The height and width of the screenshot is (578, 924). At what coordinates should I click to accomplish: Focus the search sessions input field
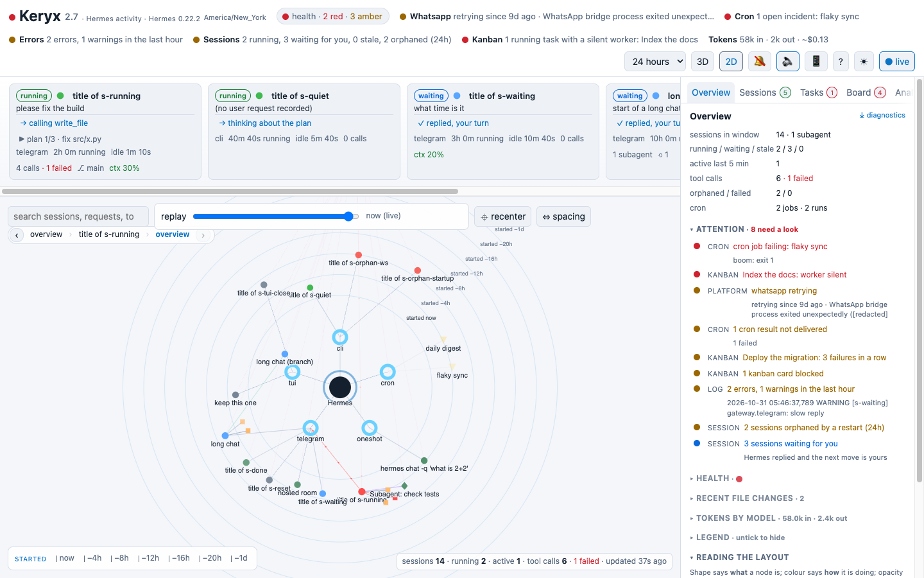point(78,216)
